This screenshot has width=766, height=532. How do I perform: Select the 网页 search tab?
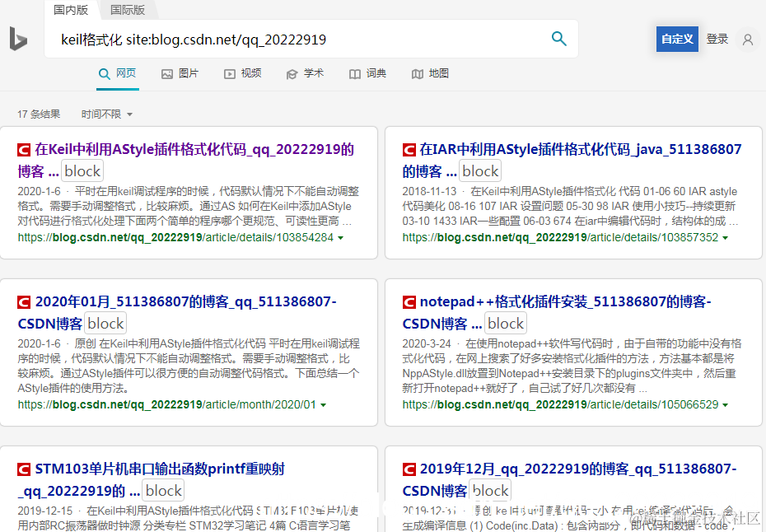tap(117, 74)
